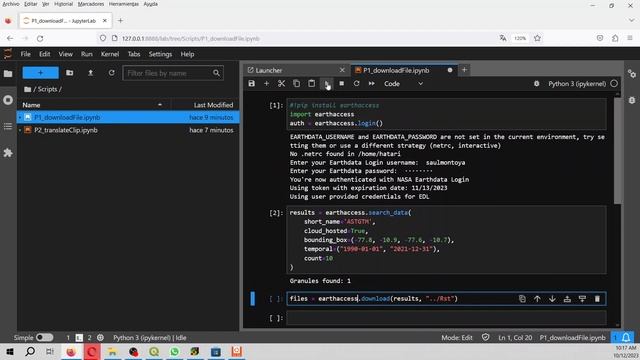Click the Scripts folder breadcrumb

48,89
